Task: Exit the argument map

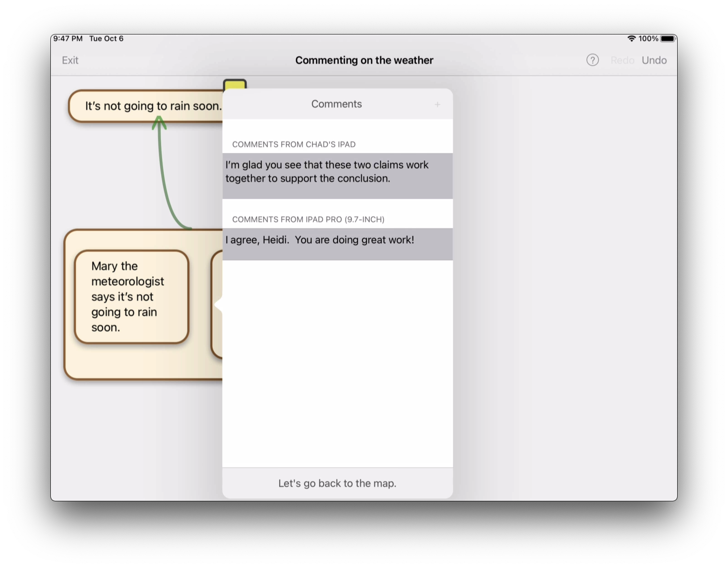Action: 70,60
